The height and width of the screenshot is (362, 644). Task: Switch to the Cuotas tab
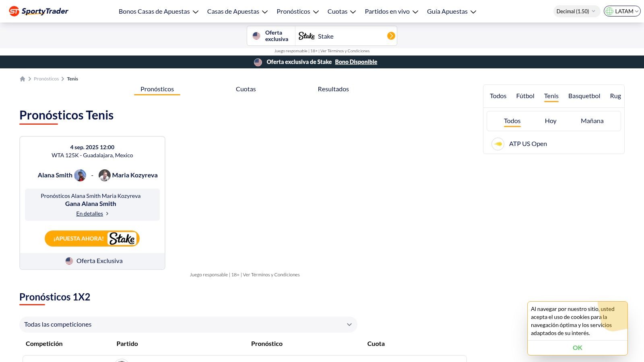[246, 89]
